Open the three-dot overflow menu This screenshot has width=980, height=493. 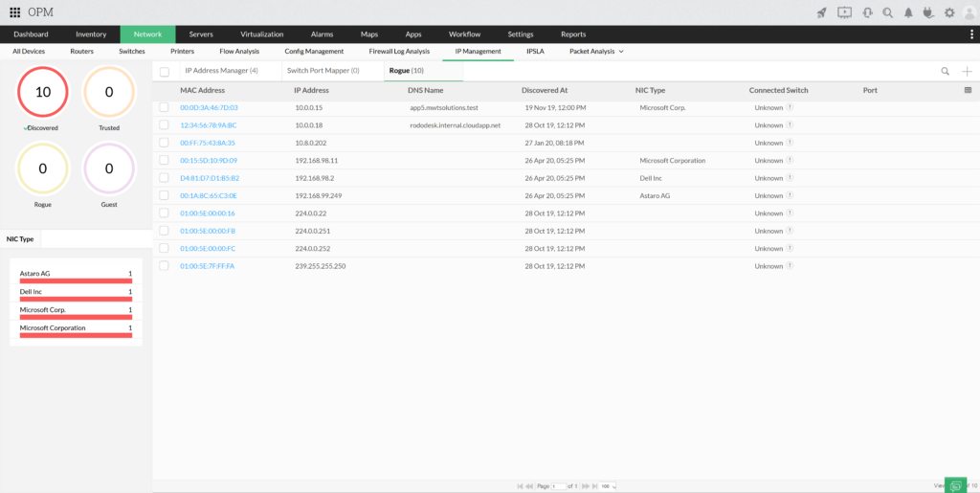[972, 34]
